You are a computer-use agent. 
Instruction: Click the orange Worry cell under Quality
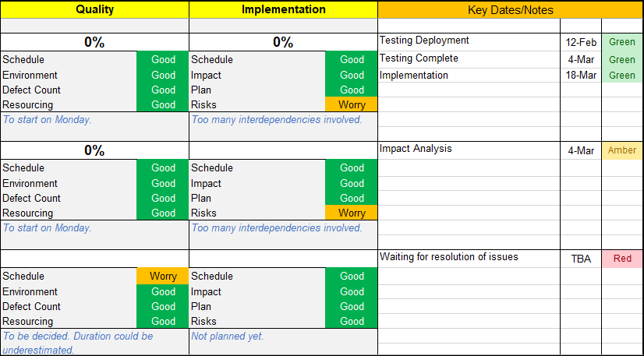click(163, 277)
